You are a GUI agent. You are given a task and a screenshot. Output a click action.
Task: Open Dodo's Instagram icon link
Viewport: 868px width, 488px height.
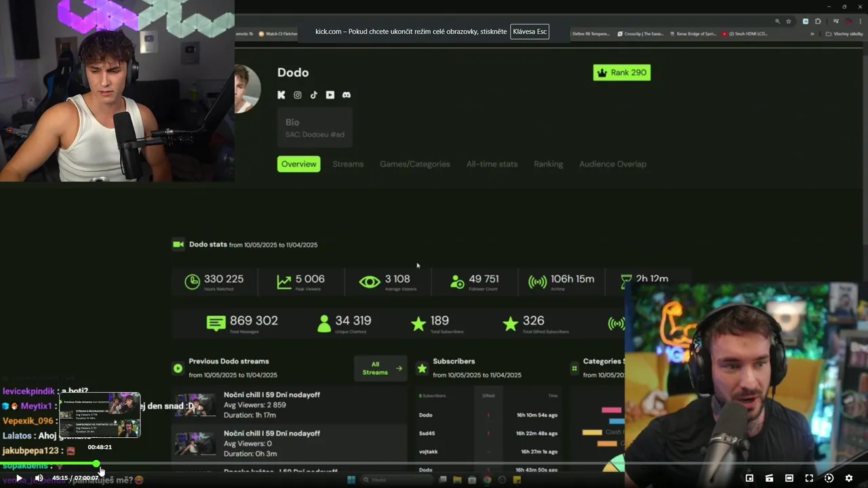pyautogui.click(x=297, y=95)
